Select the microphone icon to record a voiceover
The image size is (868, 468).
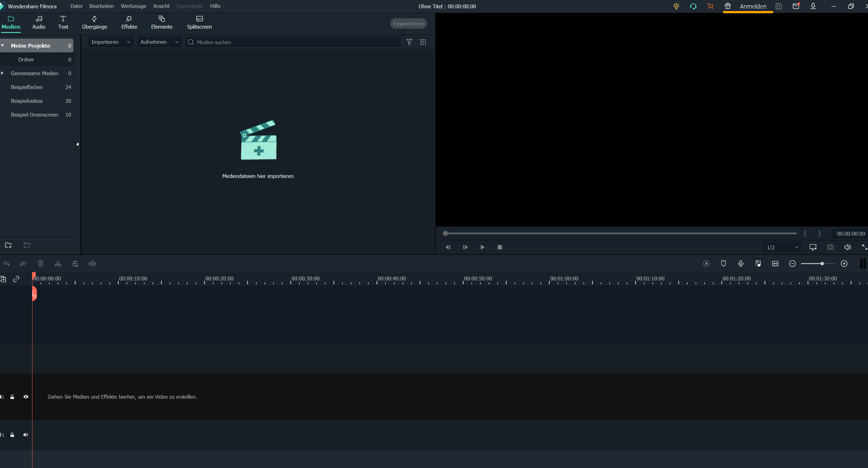click(740, 263)
